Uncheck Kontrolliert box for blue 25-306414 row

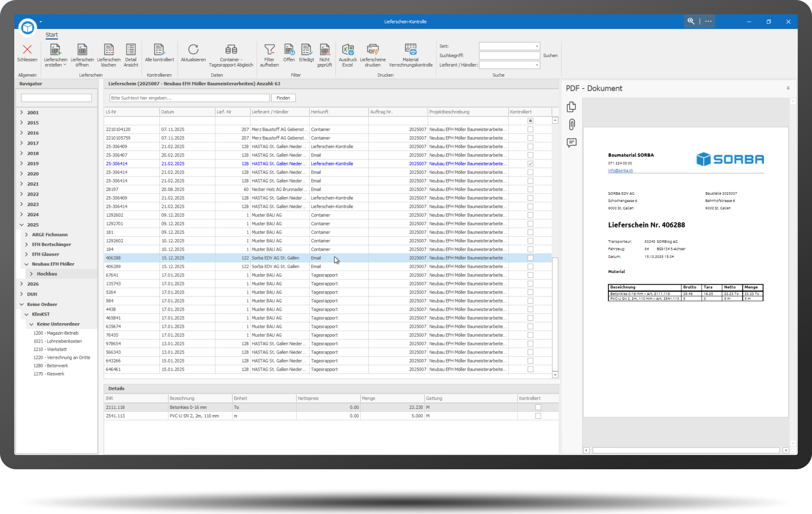point(530,164)
